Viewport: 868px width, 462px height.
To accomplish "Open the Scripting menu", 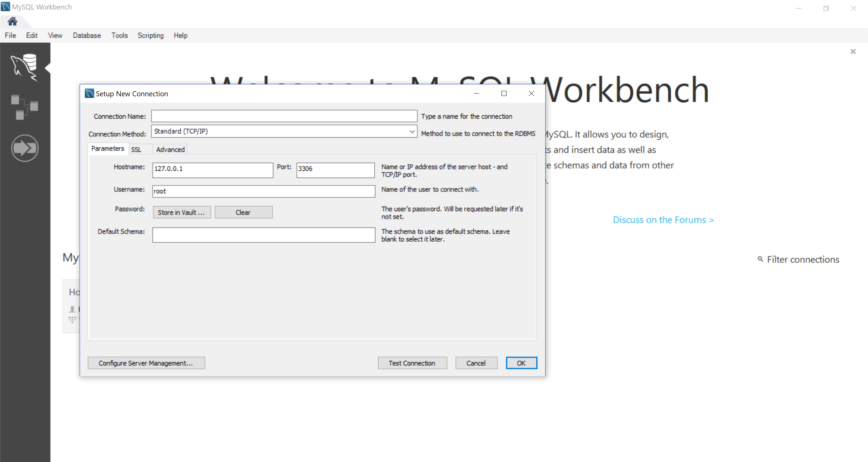I will pyautogui.click(x=151, y=36).
